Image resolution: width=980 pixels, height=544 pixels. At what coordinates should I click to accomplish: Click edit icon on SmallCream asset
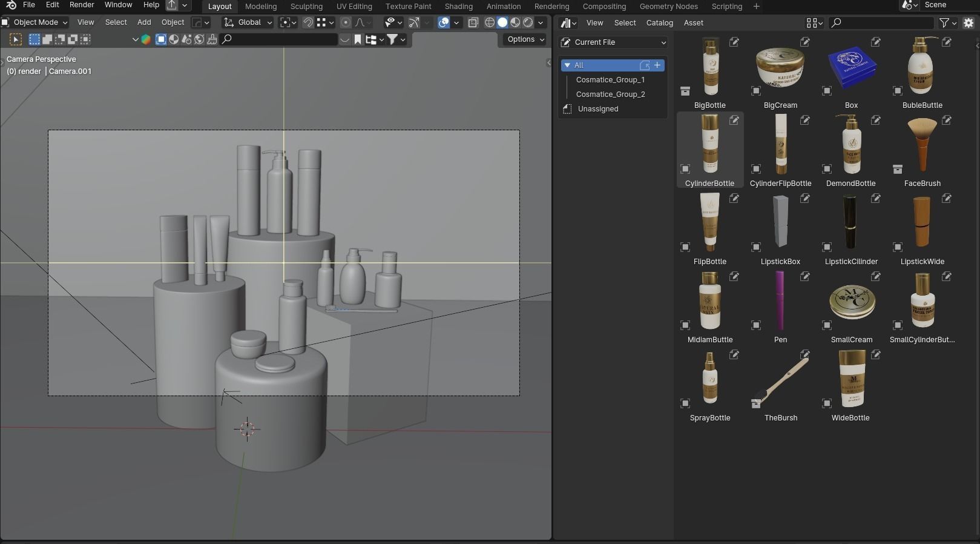pos(875,276)
